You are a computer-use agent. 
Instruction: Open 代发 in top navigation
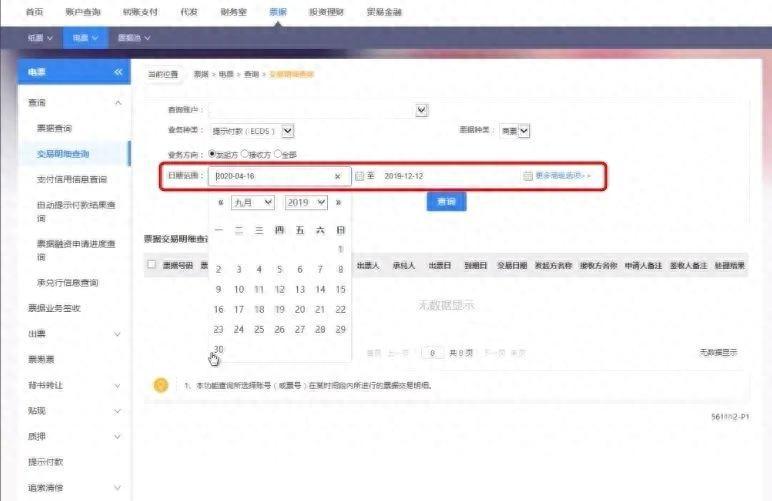coord(189,12)
